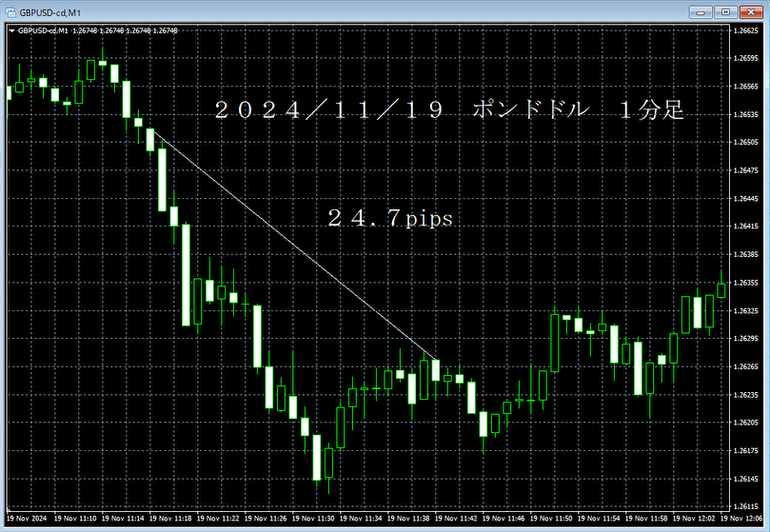Click the small triangle before GBPUSD-cd,M1 header
Viewport: 770px width, 532px height.
pos(11,31)
